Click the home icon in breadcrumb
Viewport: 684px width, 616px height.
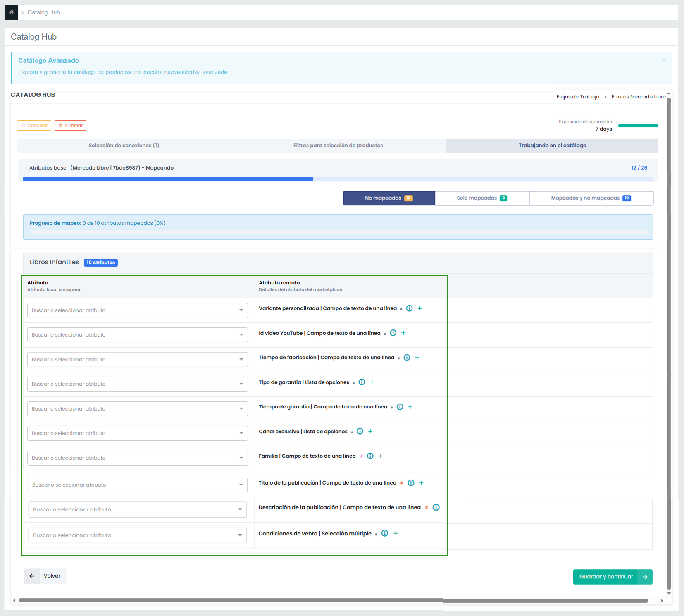pos(11,12)
